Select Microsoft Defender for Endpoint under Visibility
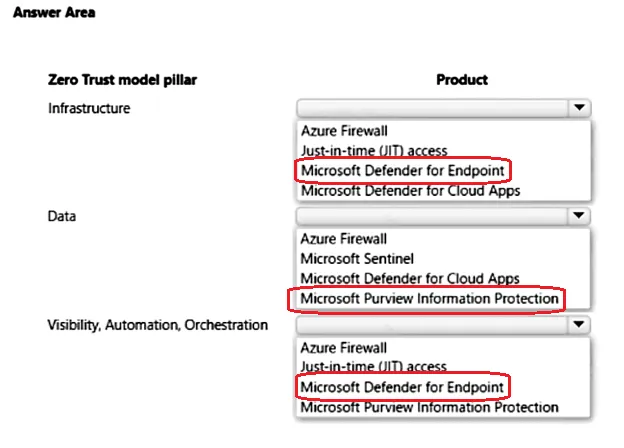The image size is (624, 448). 402,387
